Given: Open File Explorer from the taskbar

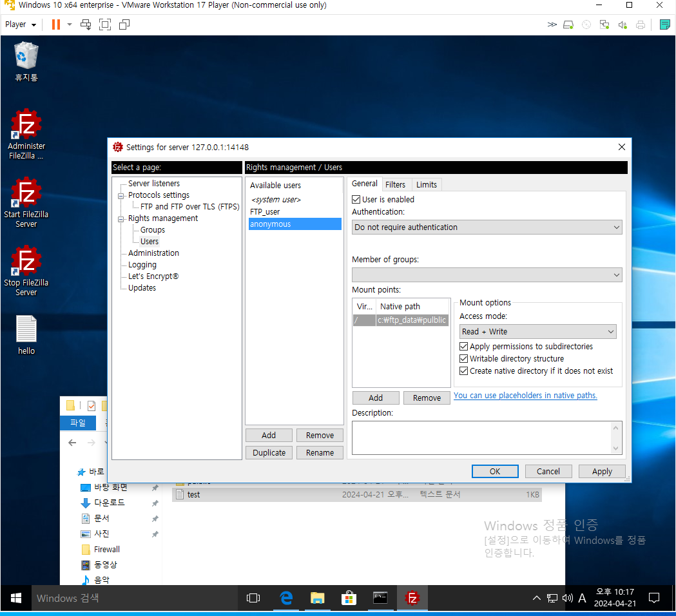Looking at the screenshot, I should (317, 598).
